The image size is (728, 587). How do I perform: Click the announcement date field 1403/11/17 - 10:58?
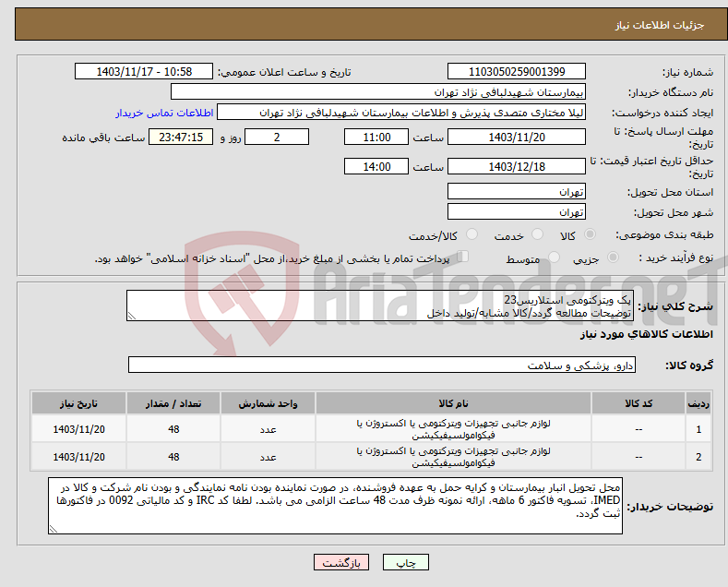point(144,71)
